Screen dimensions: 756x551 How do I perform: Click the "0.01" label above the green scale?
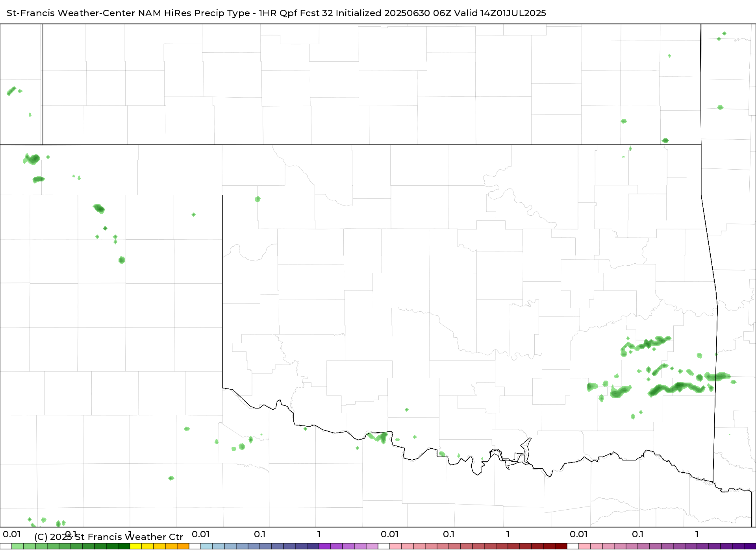(12, 534)
